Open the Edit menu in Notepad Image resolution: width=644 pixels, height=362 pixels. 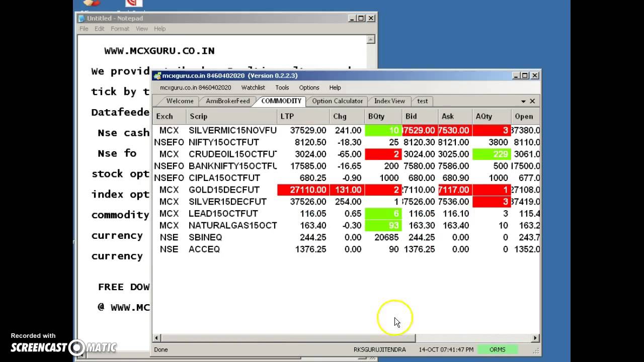100,29
